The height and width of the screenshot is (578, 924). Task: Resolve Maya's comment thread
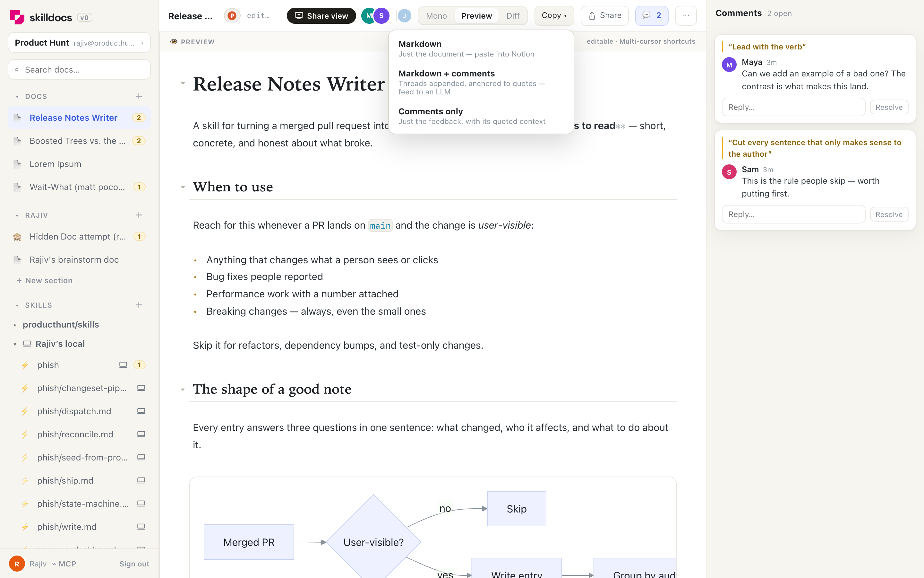pos(889,107)
